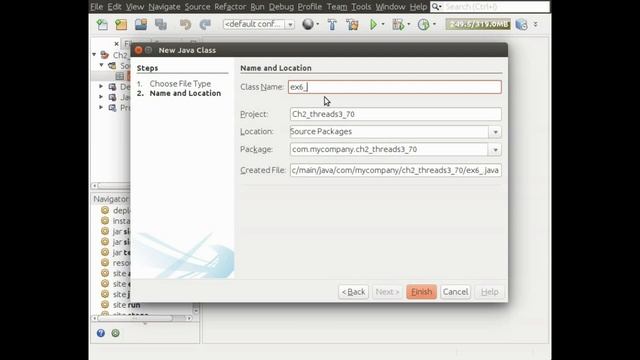Click the cube icon right of memory bar
Image resolution: width=640 pixels, height=360 pixels.
(521, 24)
